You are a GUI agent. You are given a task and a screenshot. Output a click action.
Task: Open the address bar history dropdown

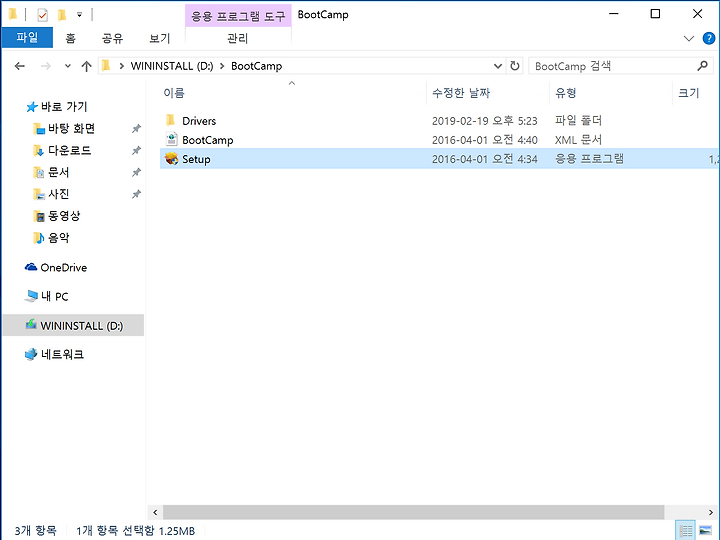tap(497, 66)
